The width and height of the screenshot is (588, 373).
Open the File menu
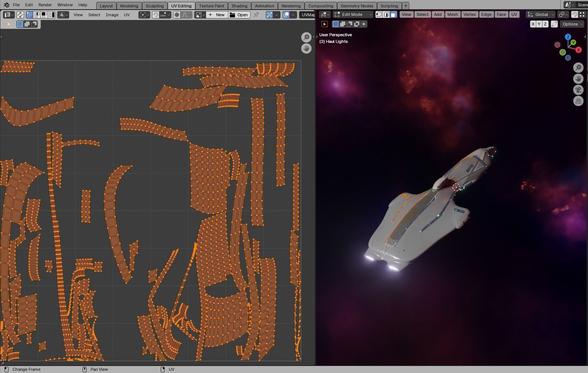click(16, 5)
